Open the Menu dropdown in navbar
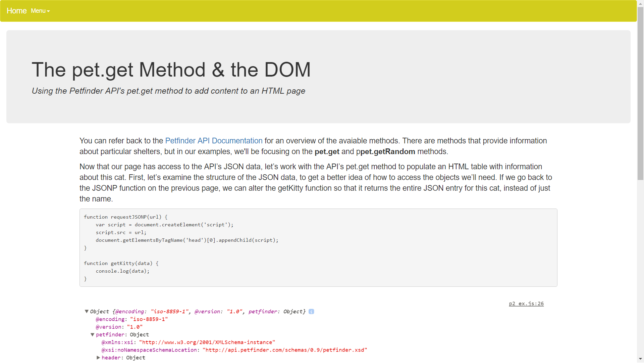This screenshot has height=364, width=644. 40,11
